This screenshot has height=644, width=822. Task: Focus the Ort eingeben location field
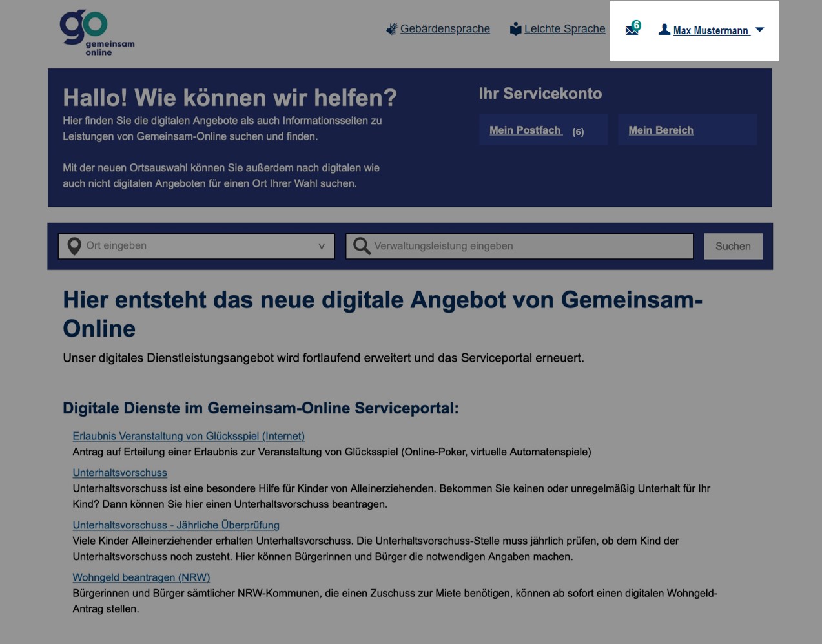pyautogui.click(x=196, y=246)
